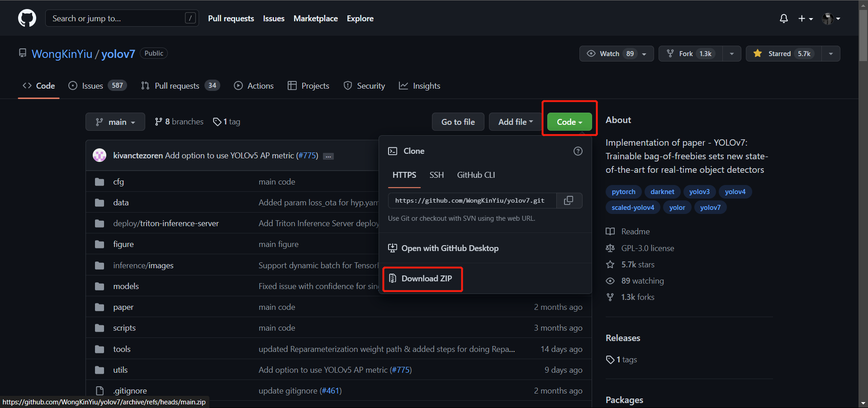Click kivanctezoren's commit author avatar
Image resolution: width=868 pixels, height=408 pixels.
pyautogui.click(x=100, y=156)
